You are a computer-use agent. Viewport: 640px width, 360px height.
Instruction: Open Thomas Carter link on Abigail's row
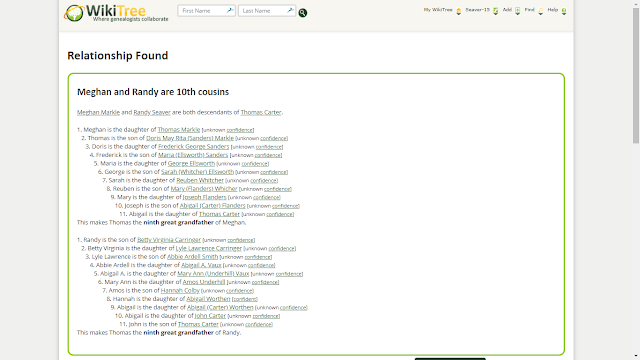pos(219,214)
